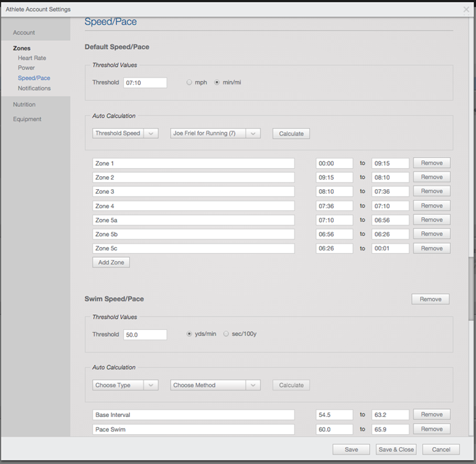Open the Nutrition settings section

point(24,105)
